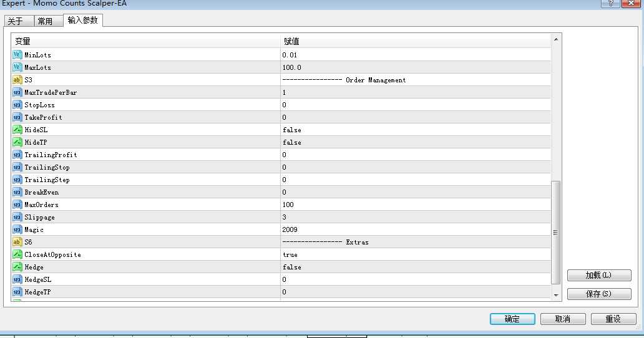Click the TrailingStep integer icon
This screenshot has height=338, width=644.
17,180
